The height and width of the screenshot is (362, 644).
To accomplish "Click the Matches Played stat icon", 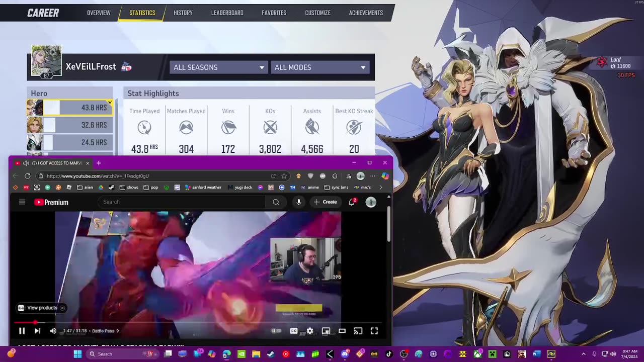I will pyautogui.click(x=186, y=128).
